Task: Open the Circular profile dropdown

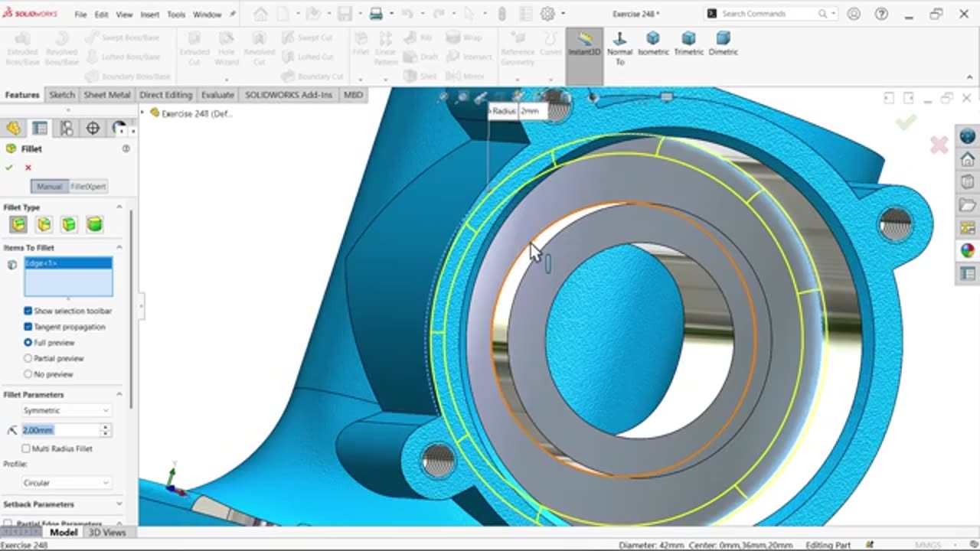Action: tap(66, 483)
